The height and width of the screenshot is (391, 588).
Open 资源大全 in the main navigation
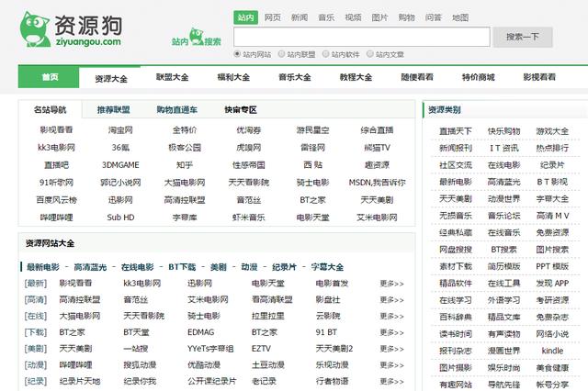[111, 79]
